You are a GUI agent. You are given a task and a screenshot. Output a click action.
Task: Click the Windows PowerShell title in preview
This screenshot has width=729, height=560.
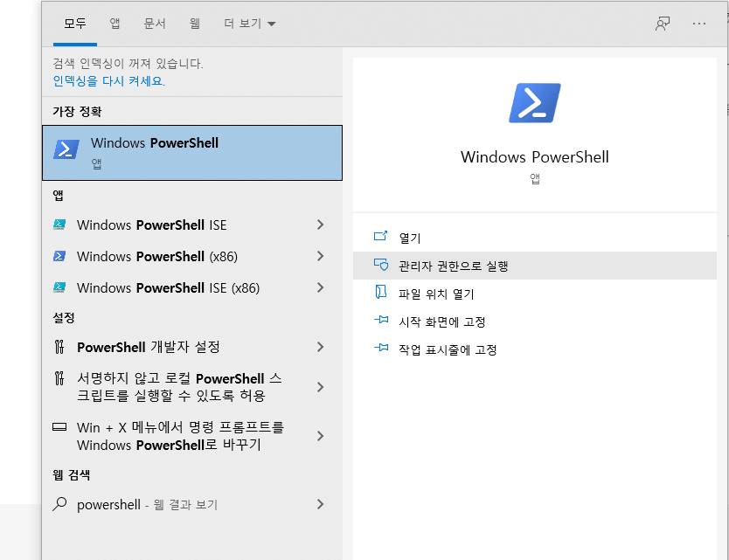pos(535,157)
